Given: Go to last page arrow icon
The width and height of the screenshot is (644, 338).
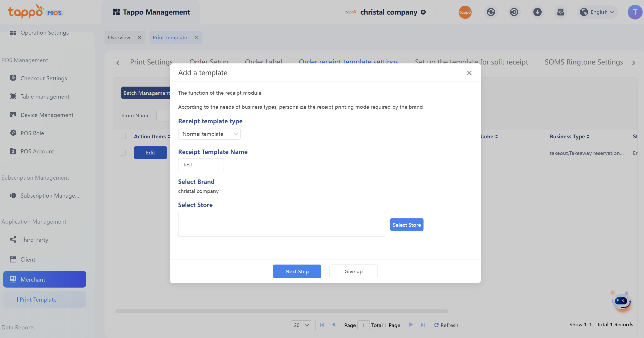Looking at the screenshot, I should coord(423,325).
